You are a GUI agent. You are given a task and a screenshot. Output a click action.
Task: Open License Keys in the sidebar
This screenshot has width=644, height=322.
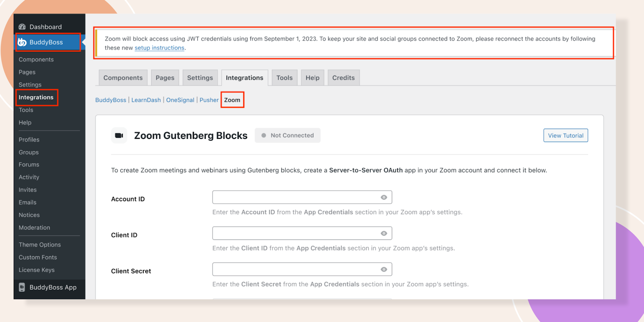pyautogui.click(x=37, y=270)
